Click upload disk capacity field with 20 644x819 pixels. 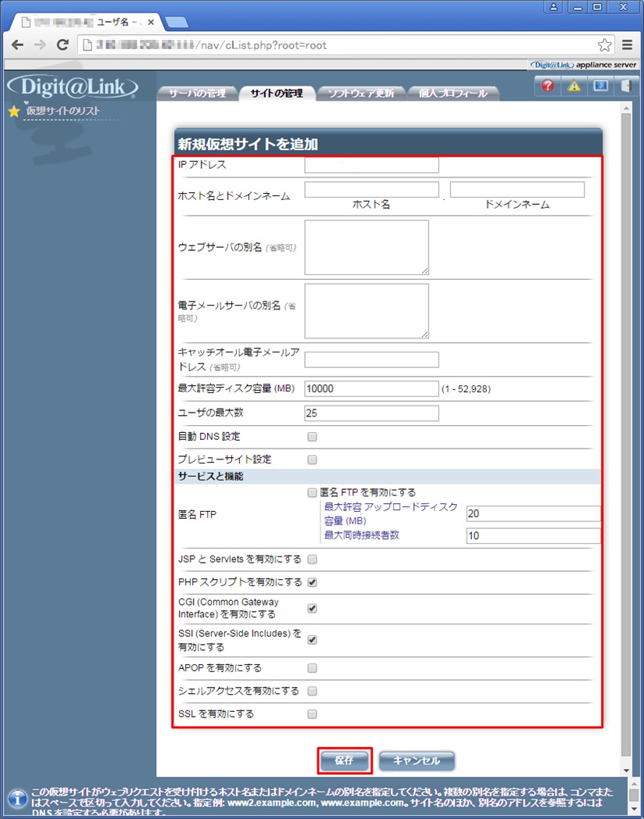(533, 513)
